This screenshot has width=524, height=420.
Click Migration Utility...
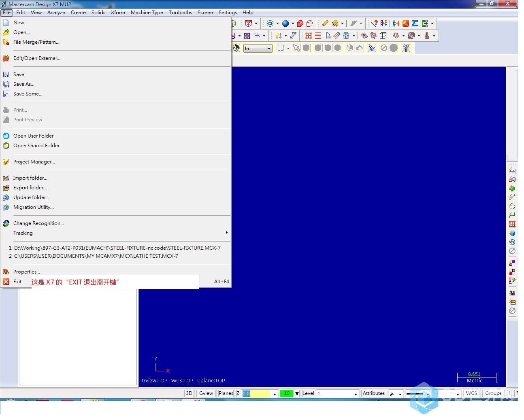tap(116, 207)
